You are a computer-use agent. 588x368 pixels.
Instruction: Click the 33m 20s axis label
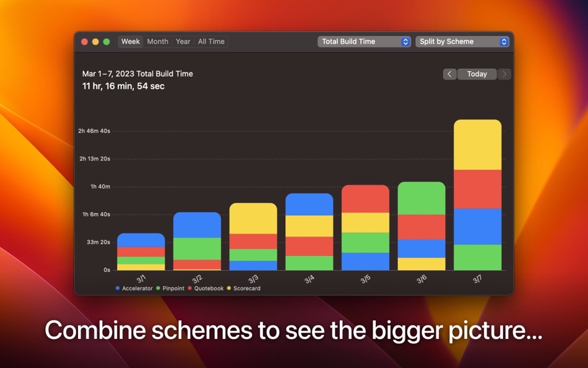pos(98,242)
